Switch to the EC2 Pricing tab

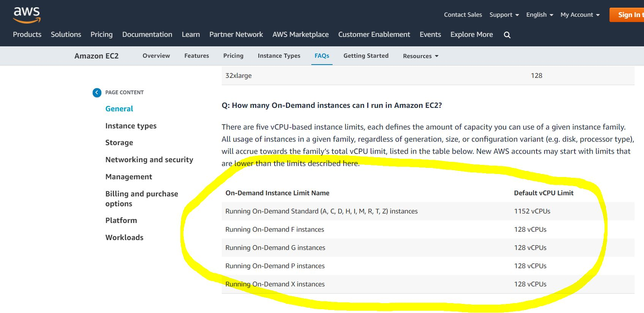click(233, 56)
